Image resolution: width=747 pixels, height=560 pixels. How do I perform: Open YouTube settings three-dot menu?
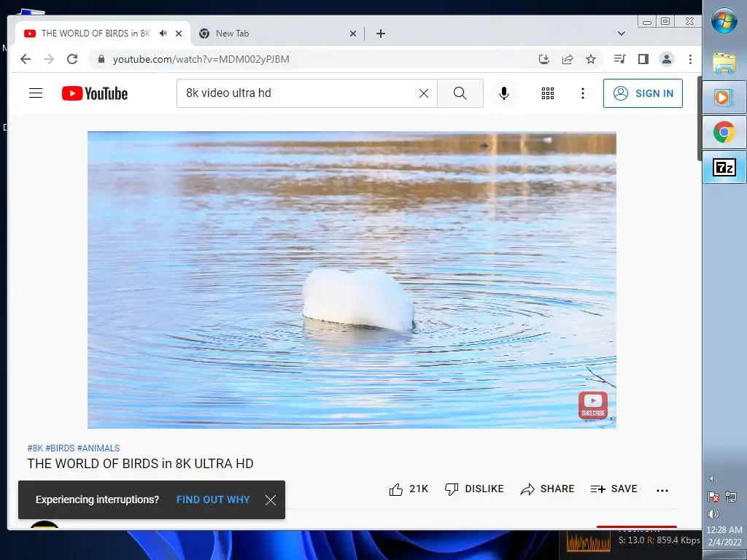(x=582, y=93)
